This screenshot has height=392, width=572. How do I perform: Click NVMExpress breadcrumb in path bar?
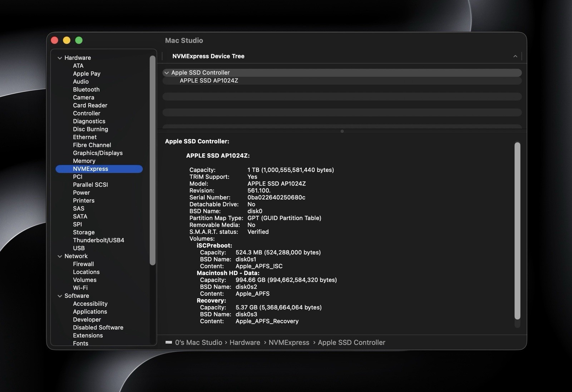pyautogui.click(x=289, y=342)
